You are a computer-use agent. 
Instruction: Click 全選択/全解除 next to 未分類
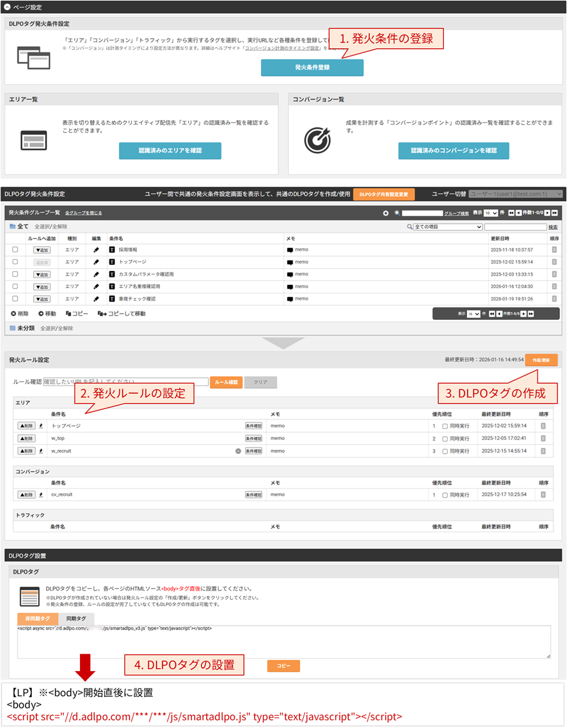57,328
